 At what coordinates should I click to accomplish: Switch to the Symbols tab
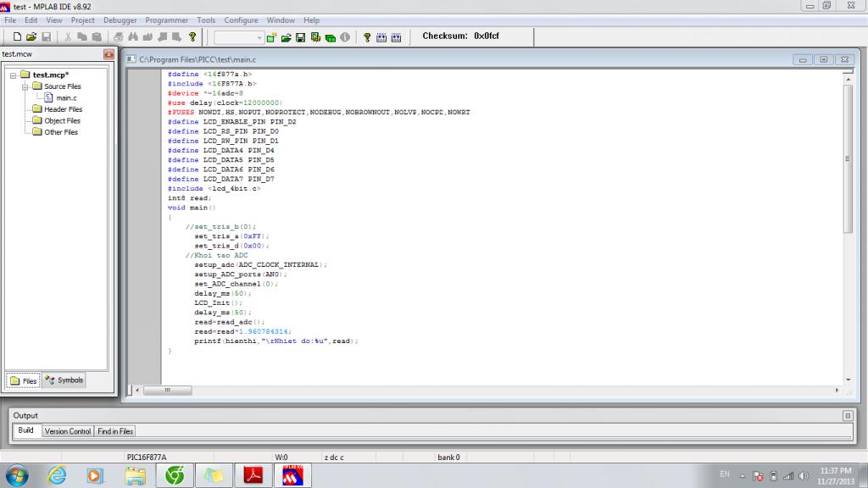pyautogui.click(x=64, y=380)
